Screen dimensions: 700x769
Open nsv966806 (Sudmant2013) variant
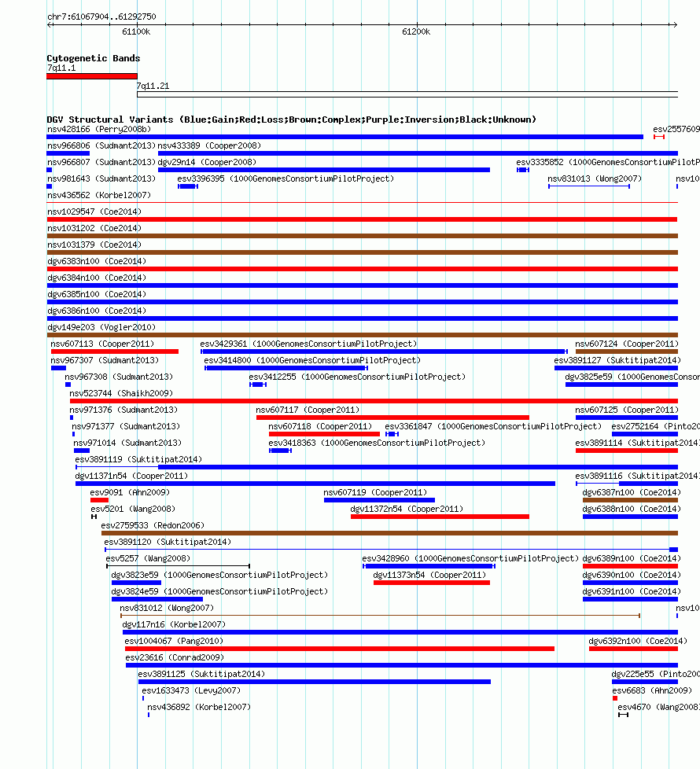[101, 145]
